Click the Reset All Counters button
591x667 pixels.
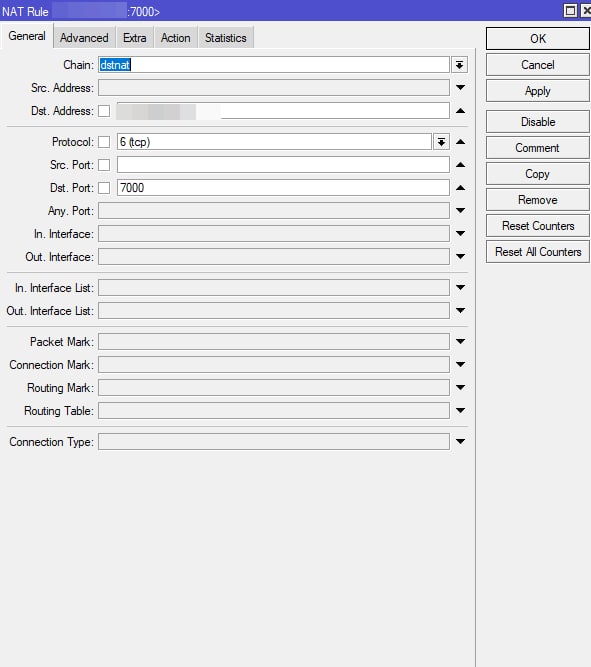tap(538, 252)
